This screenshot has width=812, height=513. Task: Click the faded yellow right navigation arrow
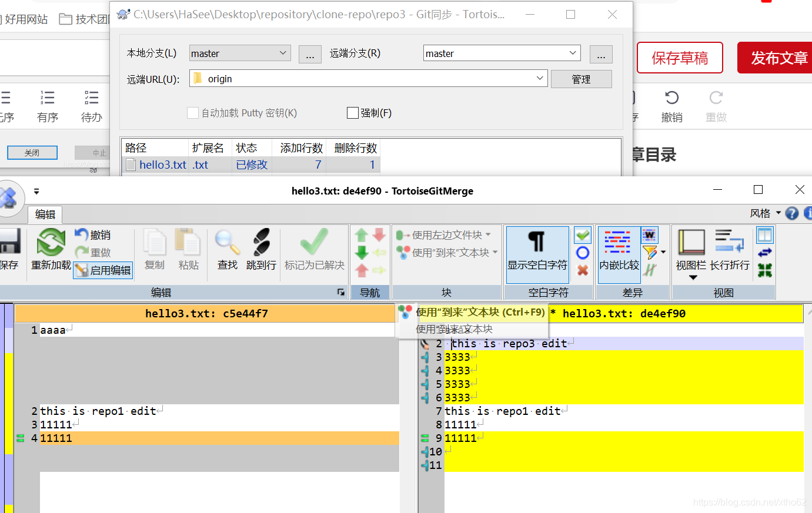pos(379,270)
